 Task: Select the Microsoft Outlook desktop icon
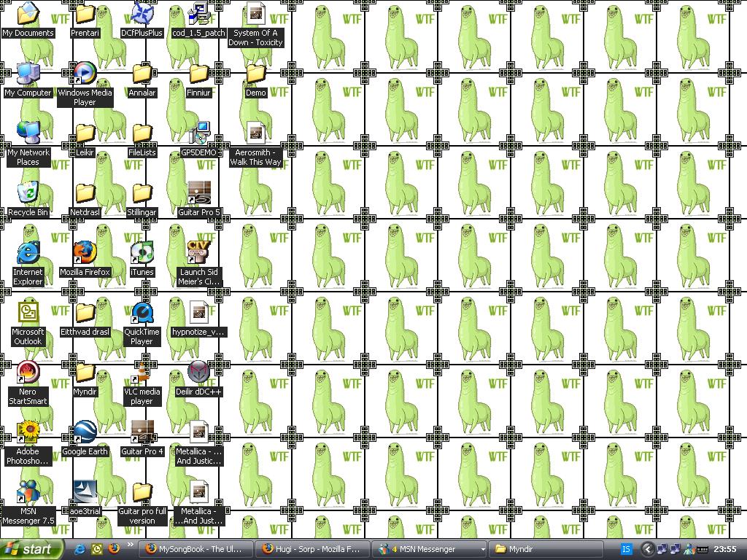tap(28, 323)
